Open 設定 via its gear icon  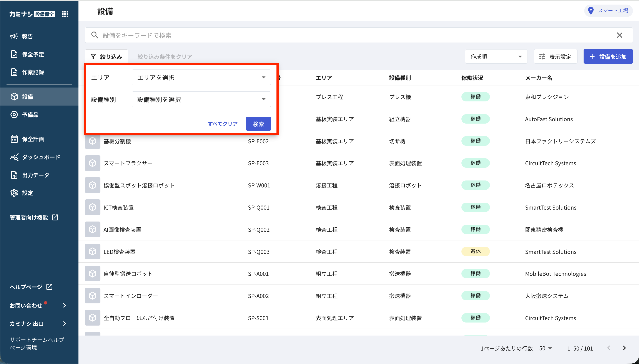pyautogui.click(x=14, y=193)
